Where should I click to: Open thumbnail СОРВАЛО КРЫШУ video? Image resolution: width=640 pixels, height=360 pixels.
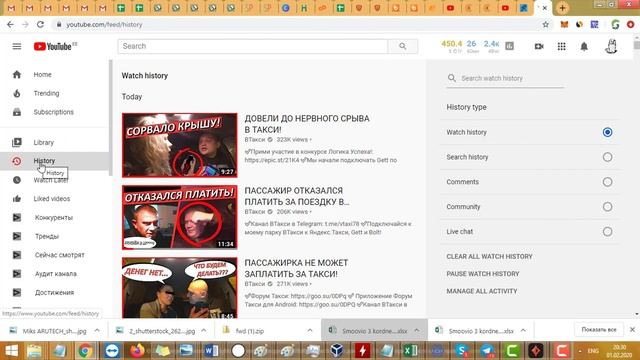pos(180,145)
